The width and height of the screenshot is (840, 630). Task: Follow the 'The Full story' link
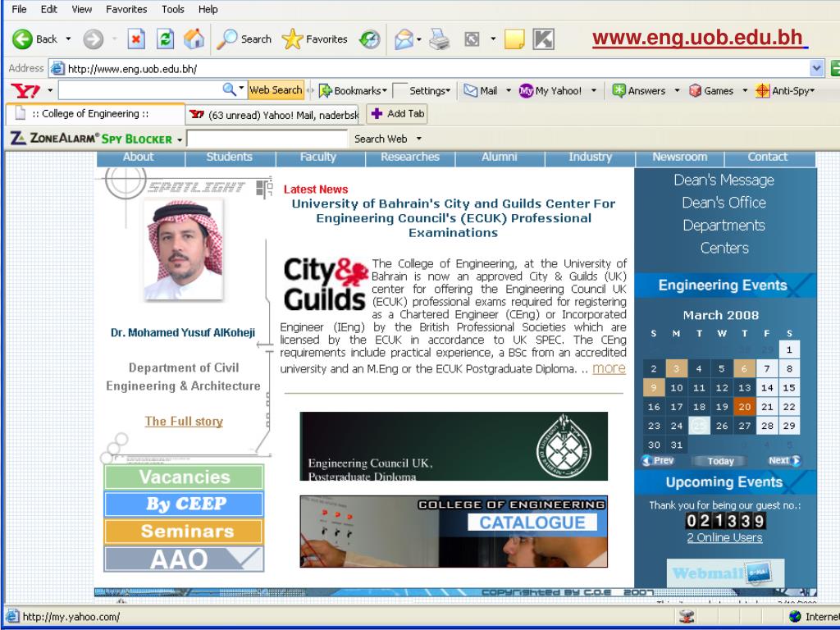pyautogui.click(x=184, y=422)
